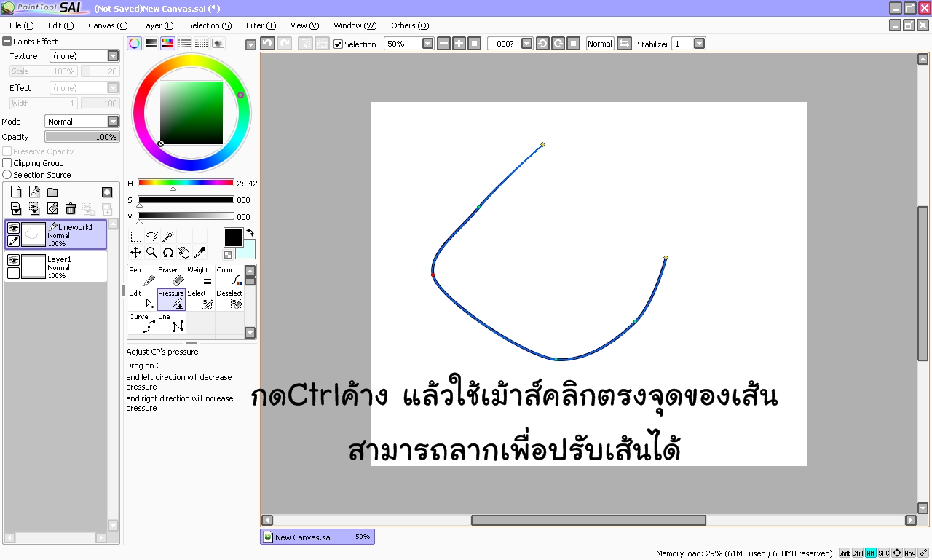The image size is (932, 560).
Task: Rotate the view clockwise
Action: 558,44
